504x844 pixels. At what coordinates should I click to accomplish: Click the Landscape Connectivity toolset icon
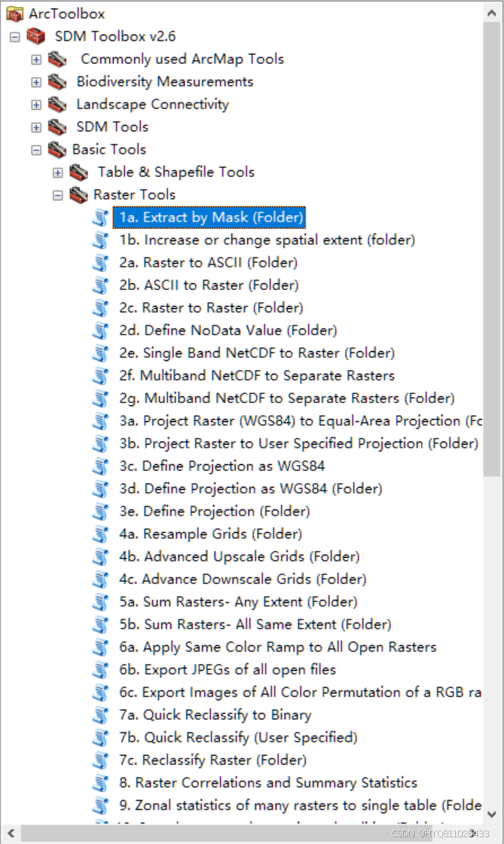[57, 104]
